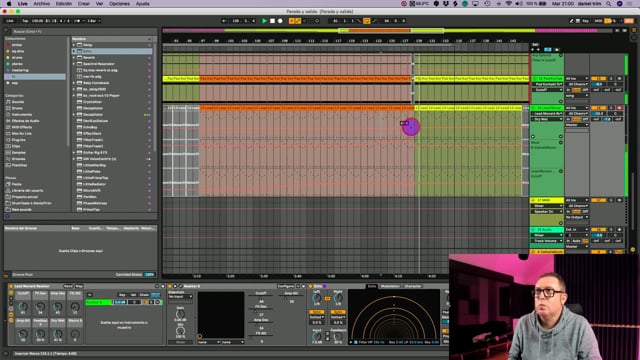Screen dimensions: 640x360
Task: Expand the Reverb folder in browser
Action: [74, 58]
